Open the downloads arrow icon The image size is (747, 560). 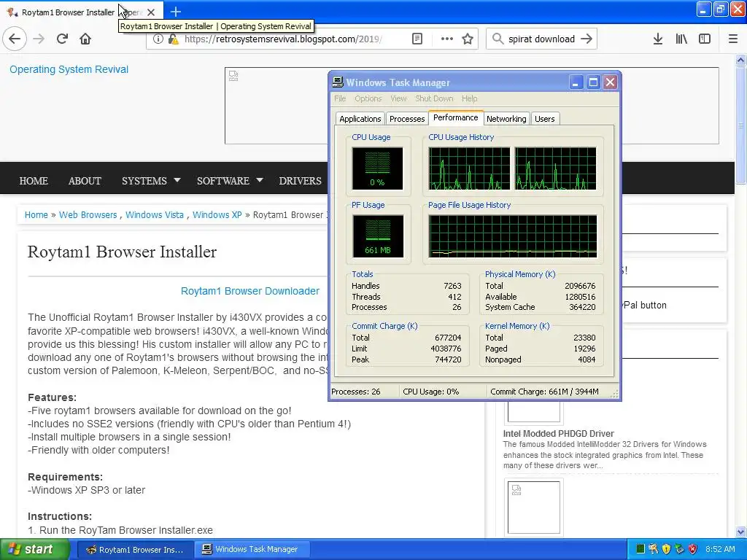tap(658, 39)
